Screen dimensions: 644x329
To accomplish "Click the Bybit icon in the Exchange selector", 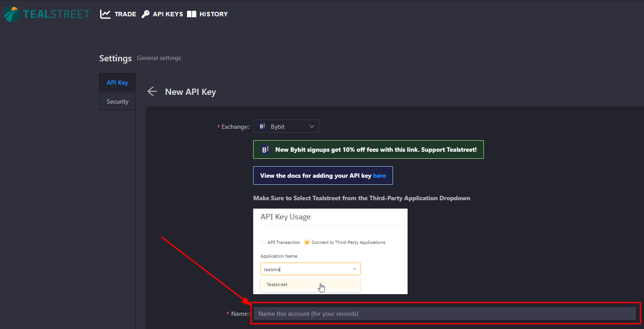I will tap(262, 127).
